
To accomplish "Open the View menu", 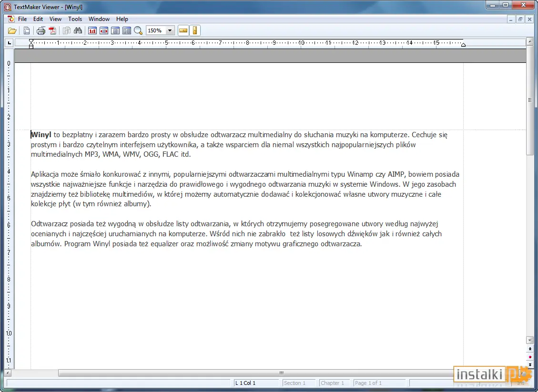I will point(55,19).
